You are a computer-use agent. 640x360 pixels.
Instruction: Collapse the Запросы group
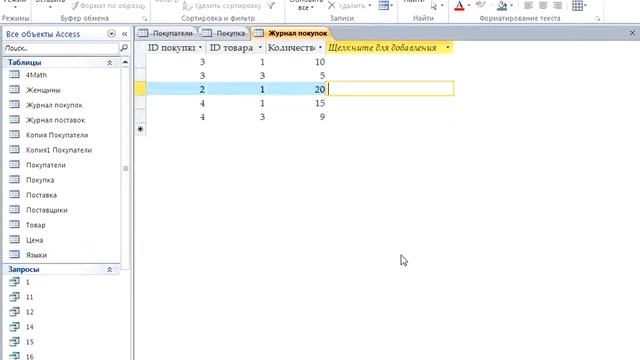coord(109,269)
